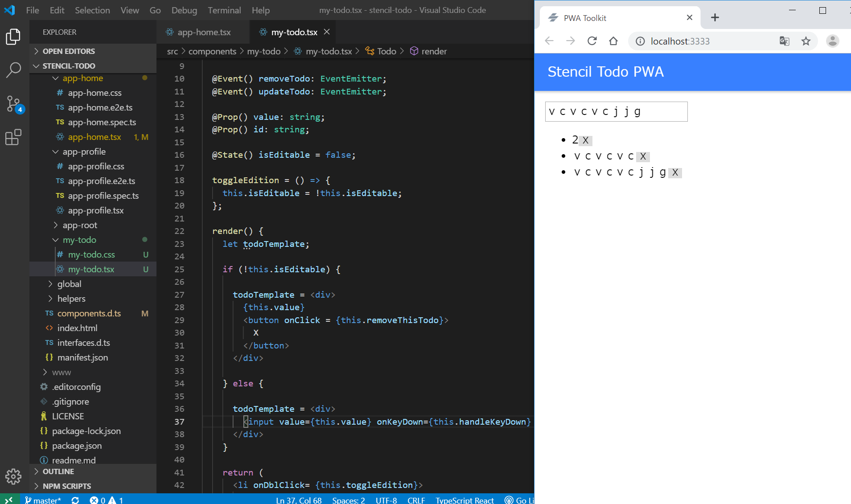Click the Go Live button in status bar
The height and width of the screenshot is (504, 851).
[x=519, y=500]
